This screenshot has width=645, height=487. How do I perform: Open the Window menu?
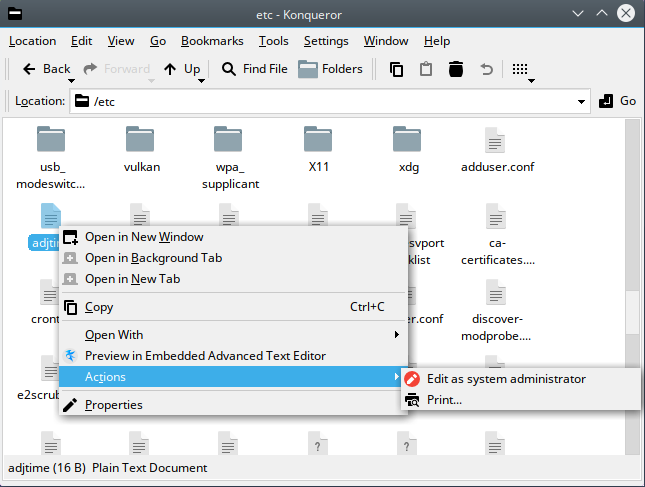(386, 41)
